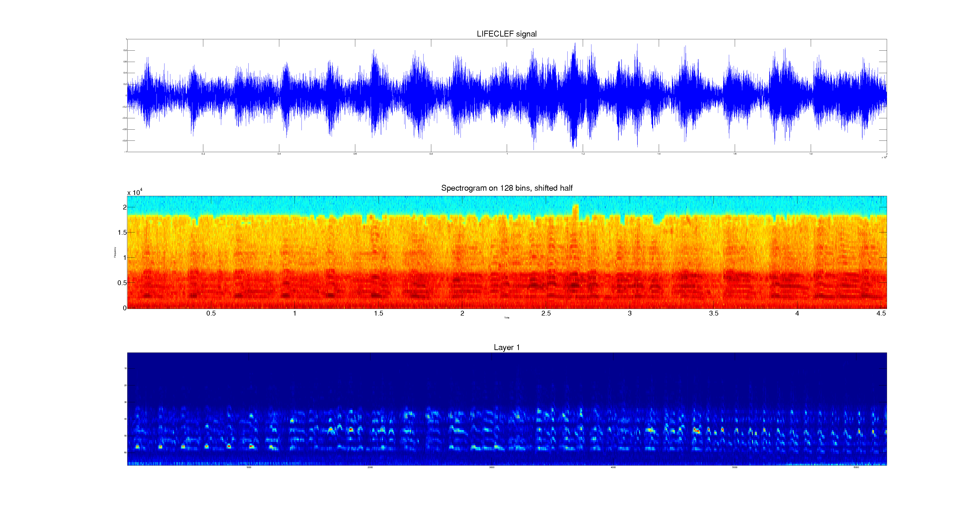
Task: Click the spectrogram y-axis tick labeled 1.5
Action: [122, 233]
